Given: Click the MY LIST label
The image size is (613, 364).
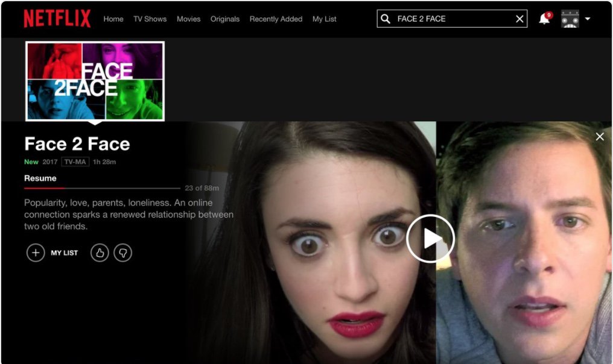Looking at the screenshot, I should (x=64, y=253).
